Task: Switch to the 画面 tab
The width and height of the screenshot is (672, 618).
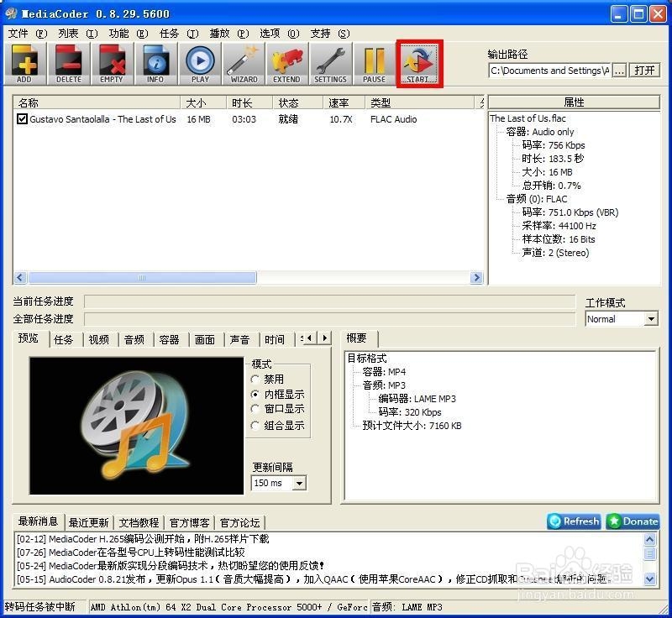Action: pyautogui.click(x=205, y=340)
